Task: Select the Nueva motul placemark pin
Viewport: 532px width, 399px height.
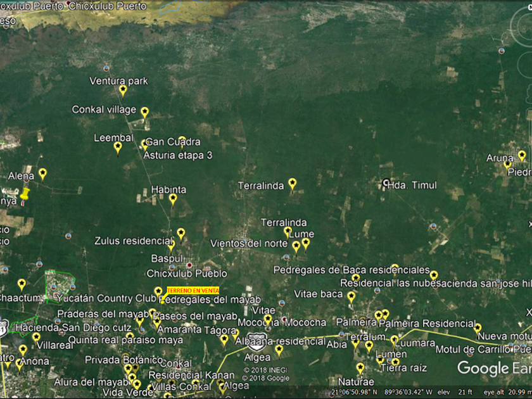Action: pyautogui.click(x=478, y=329)
